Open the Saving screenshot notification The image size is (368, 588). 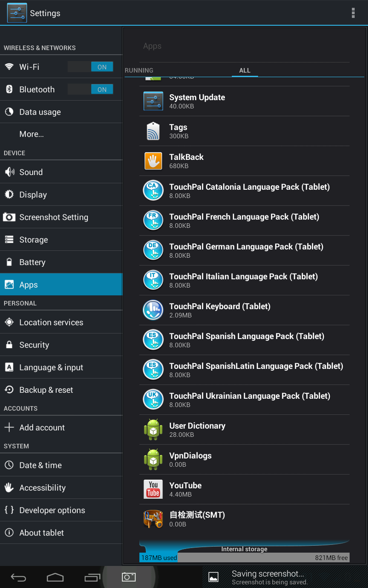click(x=285, y=577)
